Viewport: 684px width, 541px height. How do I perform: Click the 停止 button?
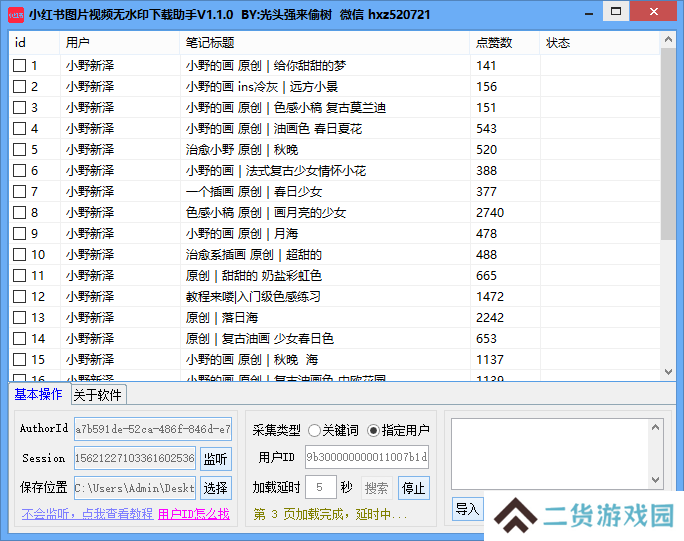(414, 488)
